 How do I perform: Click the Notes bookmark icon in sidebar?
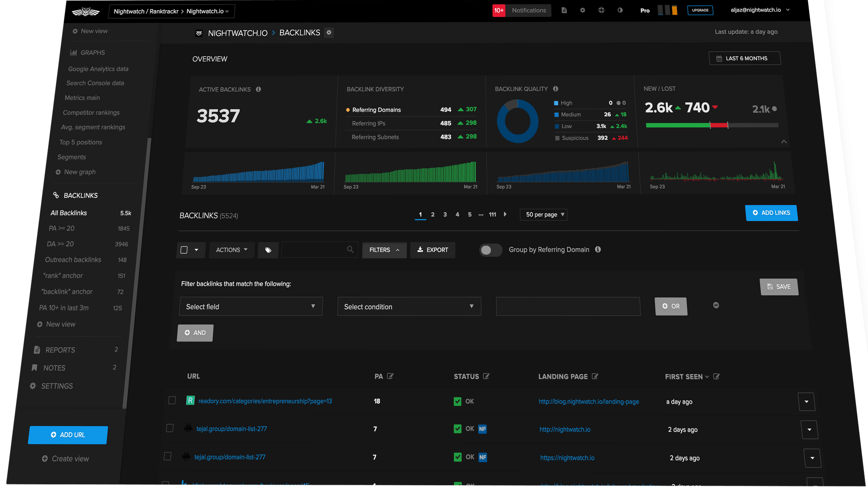point(34,368)
